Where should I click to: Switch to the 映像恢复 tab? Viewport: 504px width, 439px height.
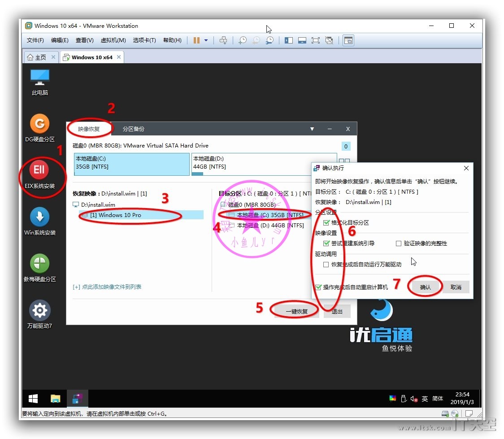click(89, 129)
